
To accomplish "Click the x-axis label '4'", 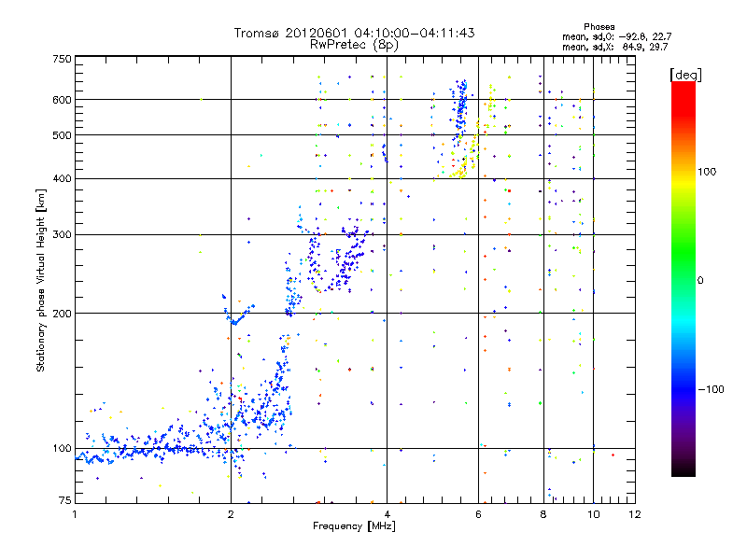I will pyautogui.click(x=387, y=514).
